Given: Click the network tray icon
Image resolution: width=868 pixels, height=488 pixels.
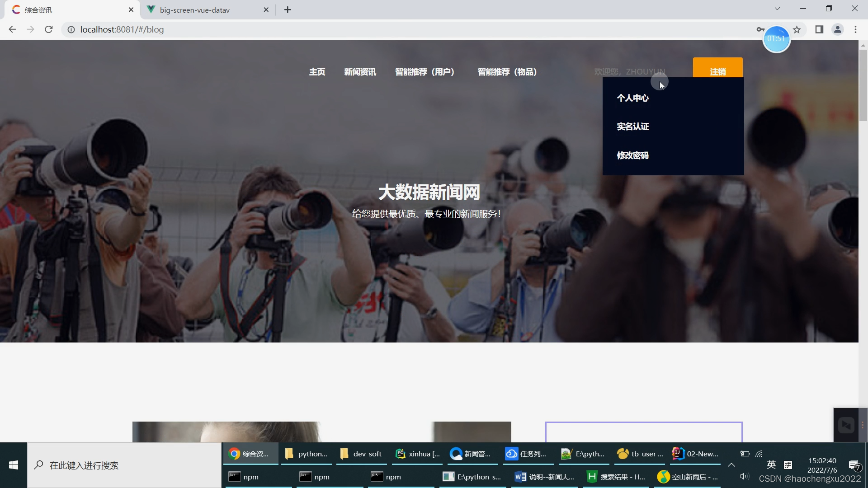Looking at the screenshot, I should 759,454.
